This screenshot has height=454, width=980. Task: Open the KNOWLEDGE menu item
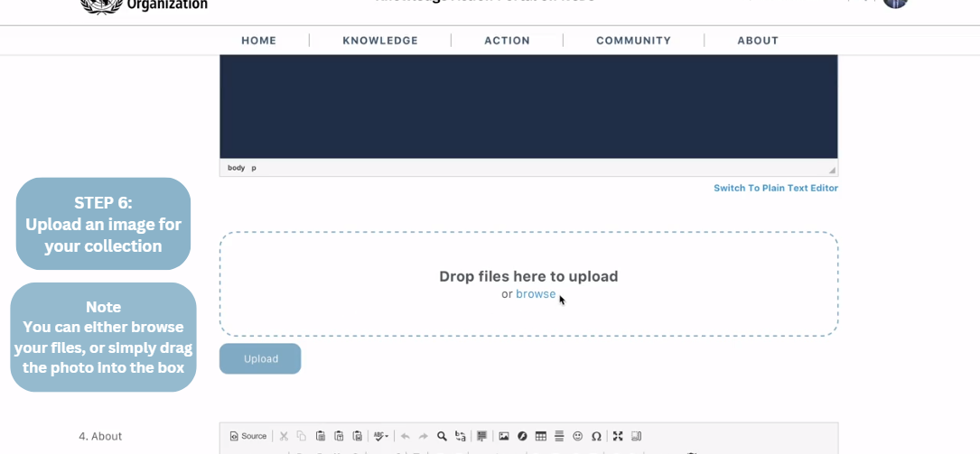pyautogui.click(x=380, y=41)
